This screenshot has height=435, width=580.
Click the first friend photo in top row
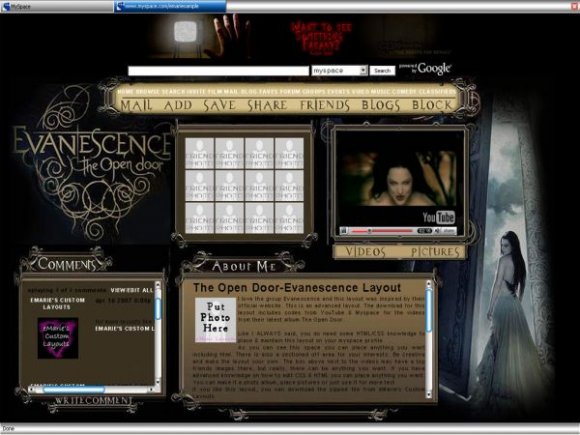[199, 153]
